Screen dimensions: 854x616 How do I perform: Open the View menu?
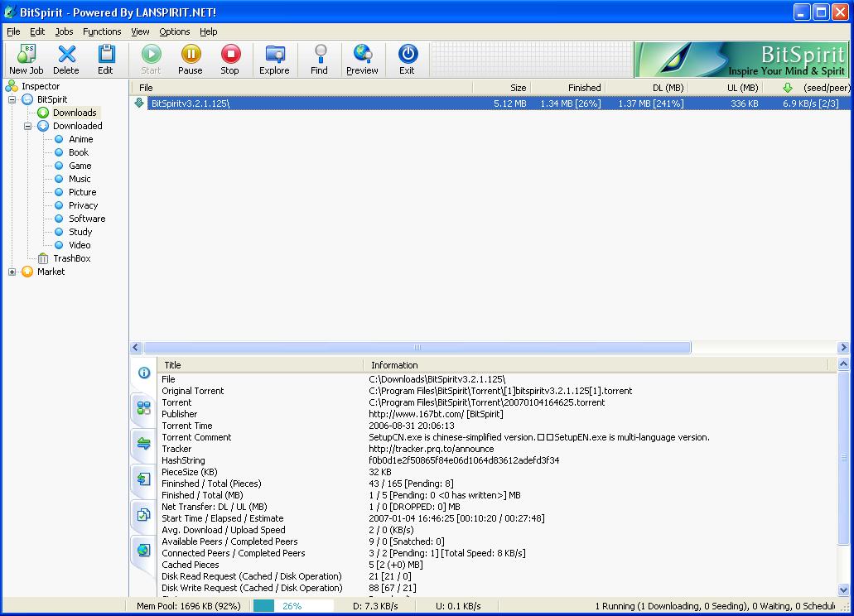click(140, 31)
